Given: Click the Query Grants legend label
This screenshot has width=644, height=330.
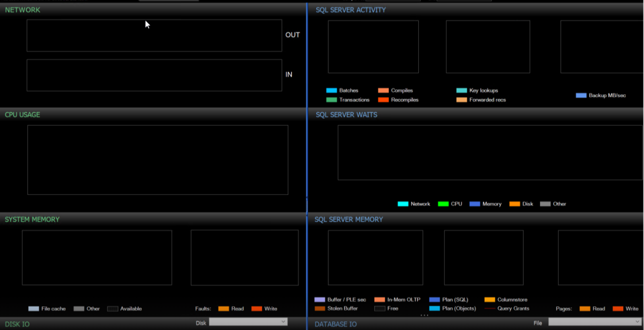Looking at the screenshot, I should pyautogui.click(x=513, y=308).
